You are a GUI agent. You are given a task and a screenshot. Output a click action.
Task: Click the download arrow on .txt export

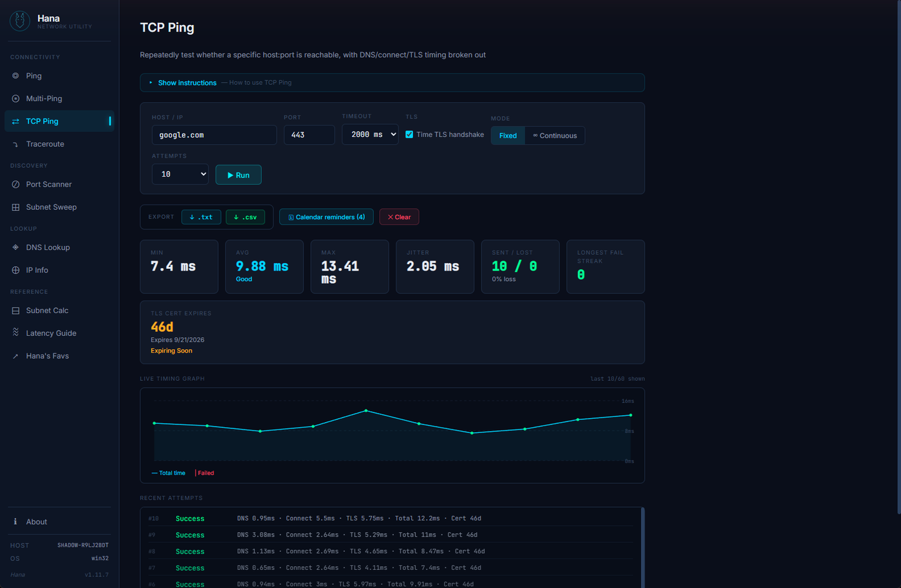point(192,217)
